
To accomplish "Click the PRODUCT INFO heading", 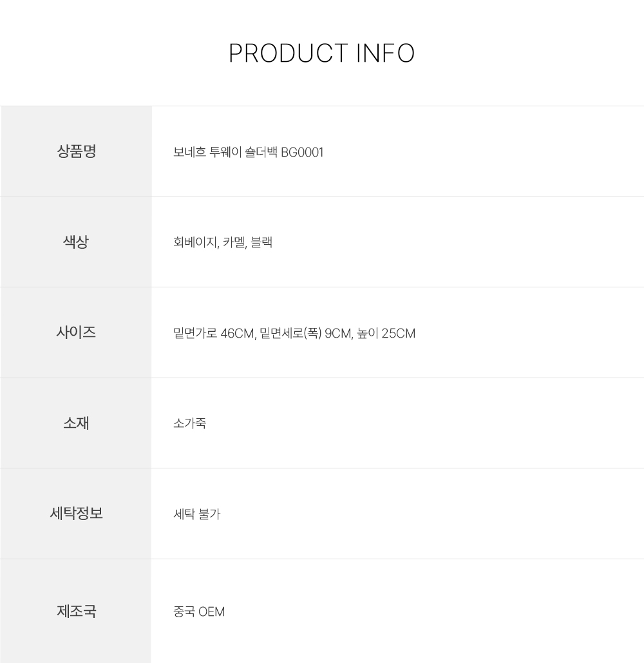I will coord(321,53).
